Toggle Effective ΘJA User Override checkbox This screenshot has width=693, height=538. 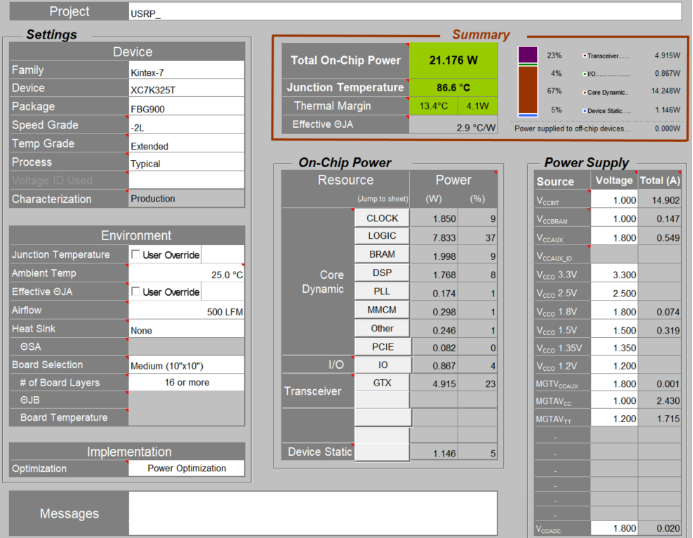[136, 292]
